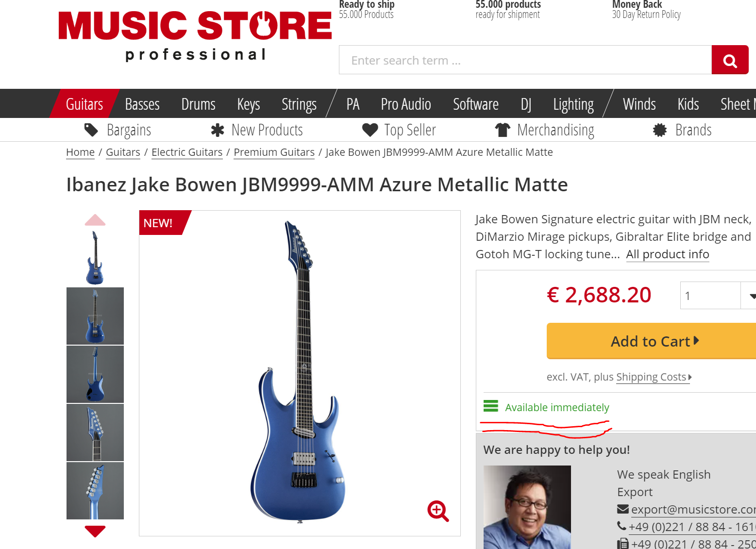The width and height of the screenshot is (756, 549).
Task: Click the zoom-in magnifier on guitar image
Action: [x=438, y=511]
